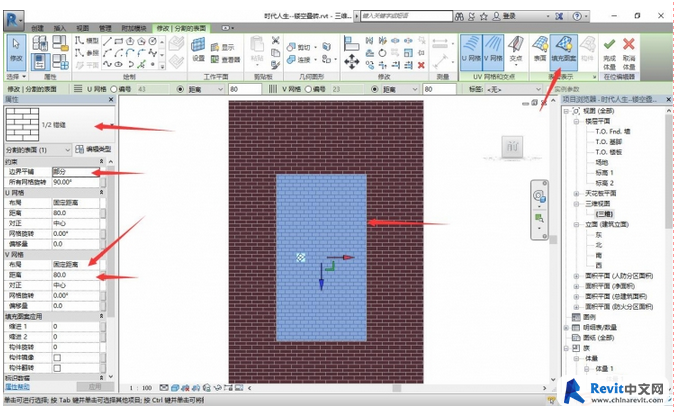674x412 pixels.
Task: Open the 查看器 work plane viewer
Action: (x=225, y=59)
